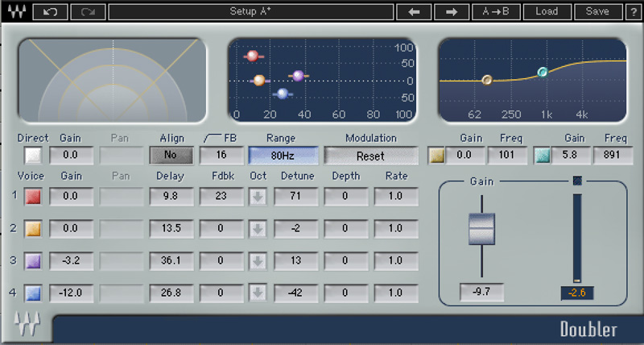Select the yellow EQ node on the curve

(x=487, y=80)
